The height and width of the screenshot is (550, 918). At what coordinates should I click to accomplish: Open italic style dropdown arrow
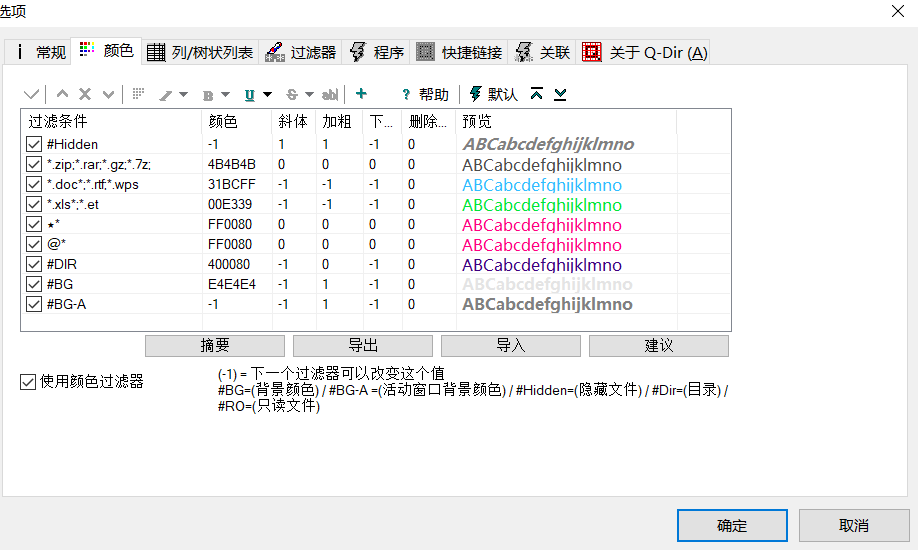[x=183, y=95]
